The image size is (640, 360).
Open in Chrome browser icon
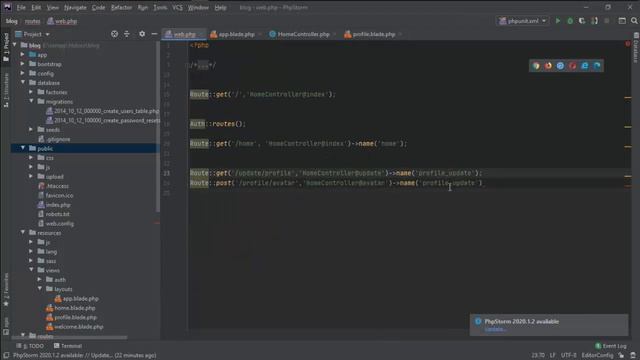536,66
